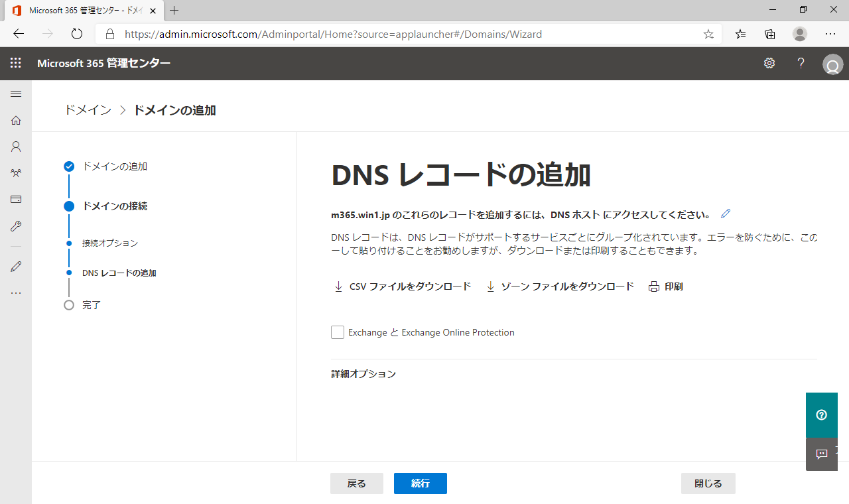This screenshot has width=849, height=504.
Task: Toggle the hamburger navigation menu
Action: coord(16,94)
